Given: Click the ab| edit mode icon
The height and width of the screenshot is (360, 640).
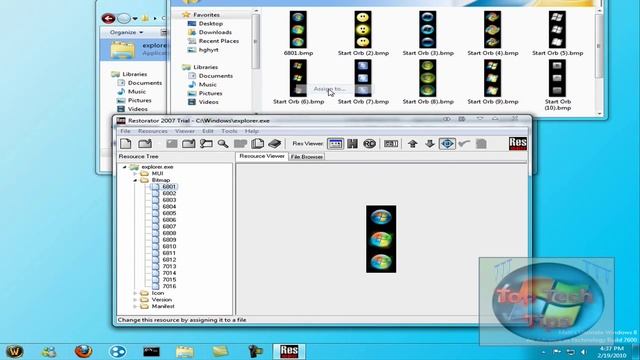Looking at the screenshot, I should click(x=391, y=144).
